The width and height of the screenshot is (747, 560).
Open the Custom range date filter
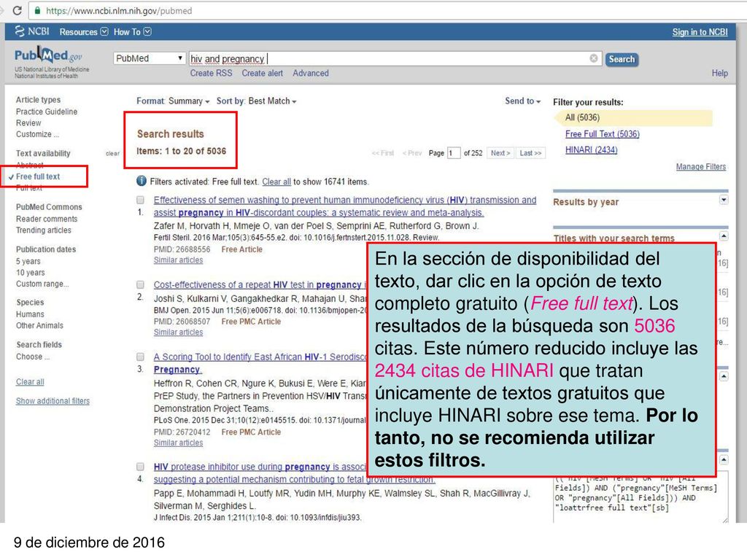(x=42, y=284)
